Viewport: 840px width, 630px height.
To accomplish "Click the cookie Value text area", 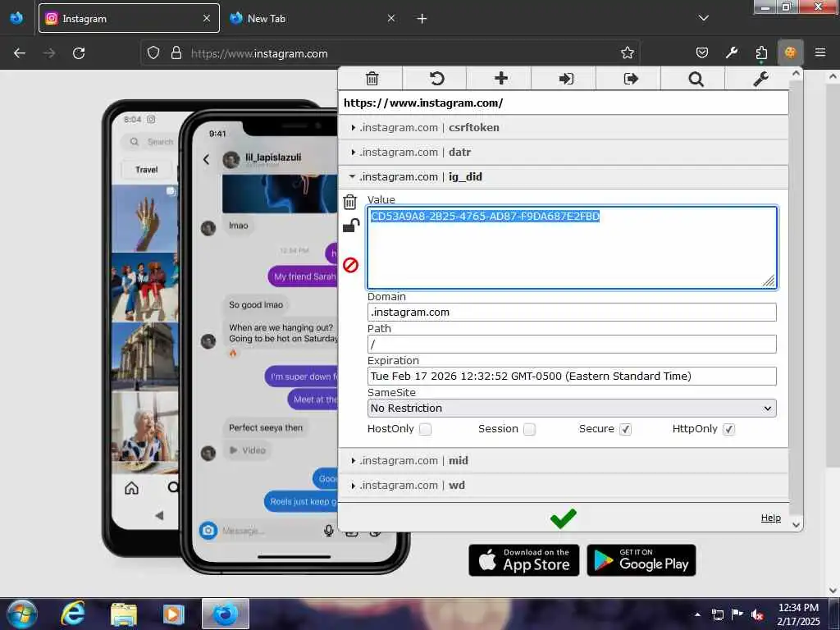I will (x=572, y=248).
